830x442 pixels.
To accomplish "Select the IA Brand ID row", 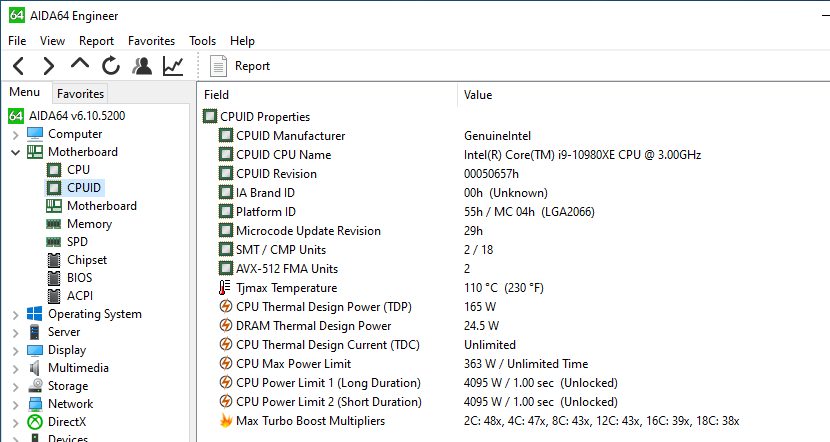I will [265, 193].
